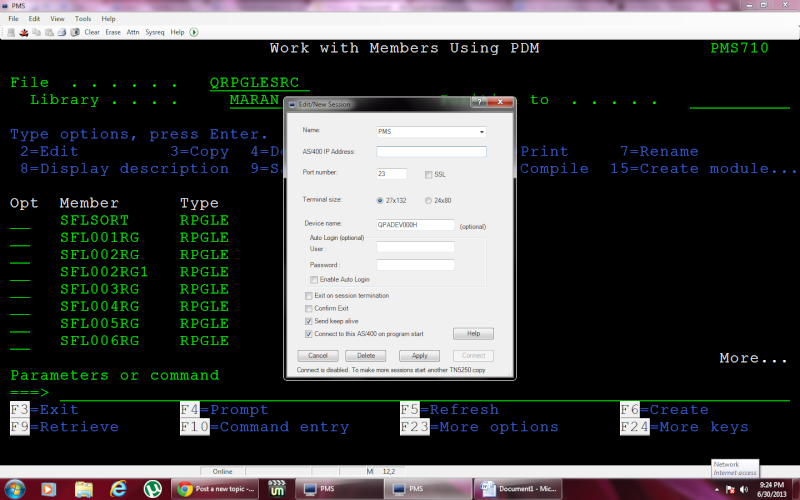
Task: Click the Port number field
Action: point(391,174)
